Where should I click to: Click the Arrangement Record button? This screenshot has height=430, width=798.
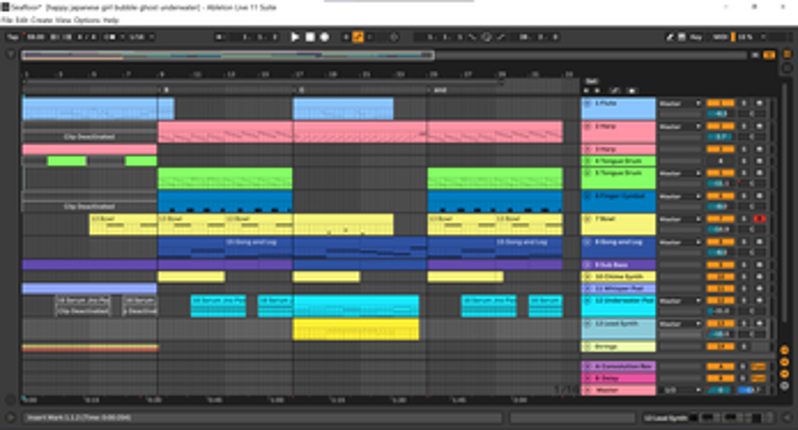click(324, 37)
